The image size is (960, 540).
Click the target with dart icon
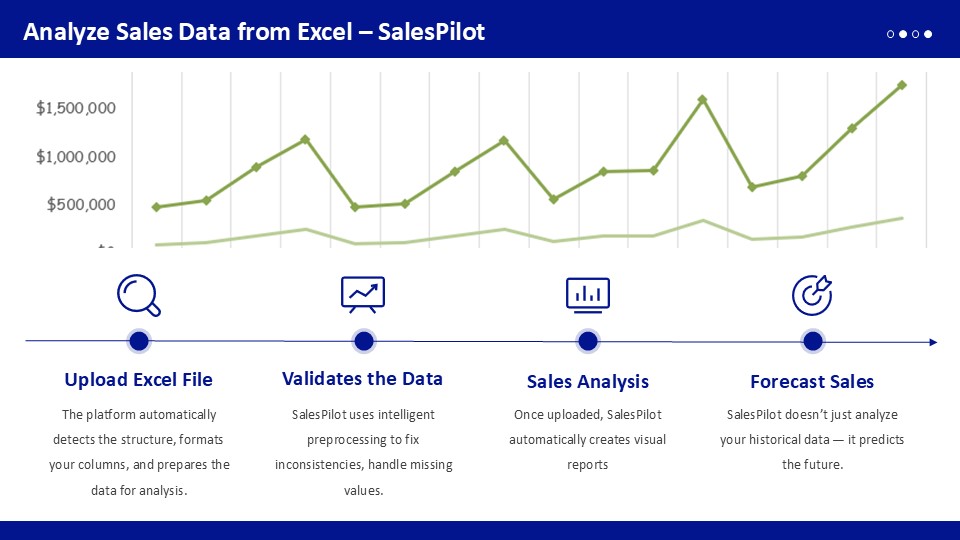812,294
